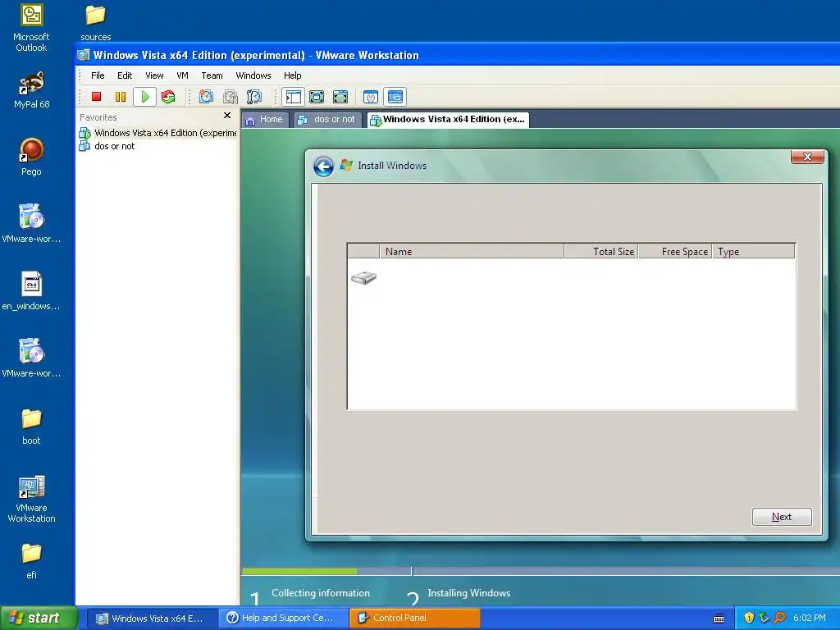Click the red Power Off toolbar button
This screenshot has height=630, width=840.
coord(97,97)
